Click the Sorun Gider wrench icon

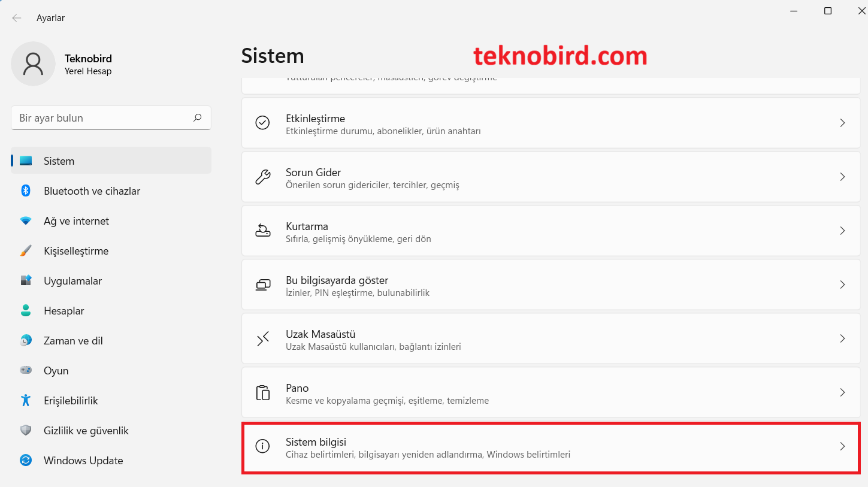pyautogui.click(x=262, y=177)
